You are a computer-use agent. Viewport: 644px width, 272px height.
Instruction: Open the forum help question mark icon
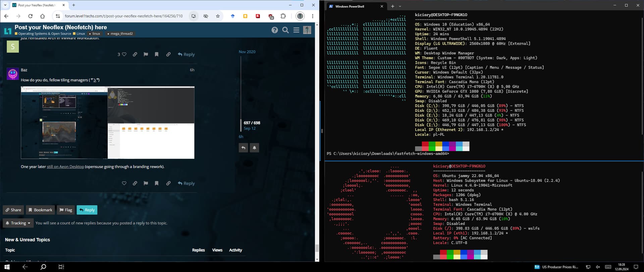tap(275, 30)
